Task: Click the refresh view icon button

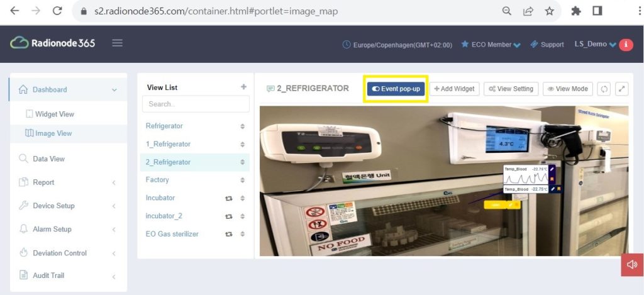Action: click(x=604, y=89)
